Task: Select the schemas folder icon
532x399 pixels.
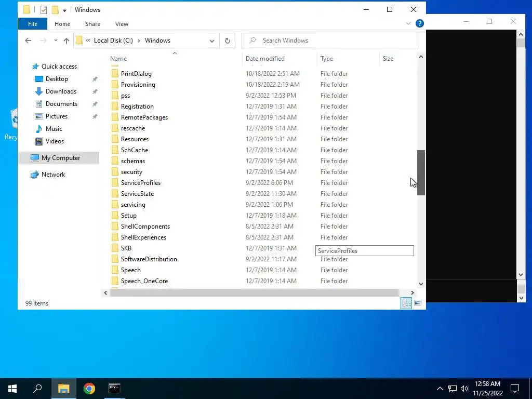Action: coord(115,161)
